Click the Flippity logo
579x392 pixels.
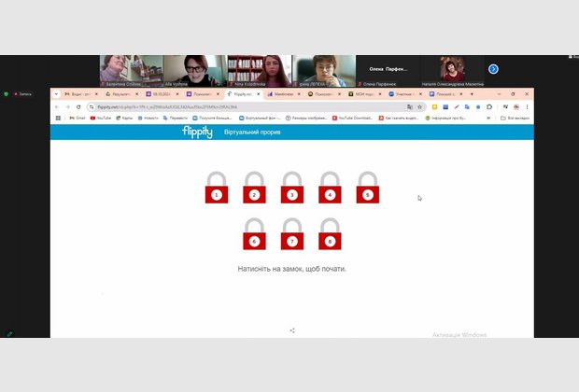[x=197, y=132]
